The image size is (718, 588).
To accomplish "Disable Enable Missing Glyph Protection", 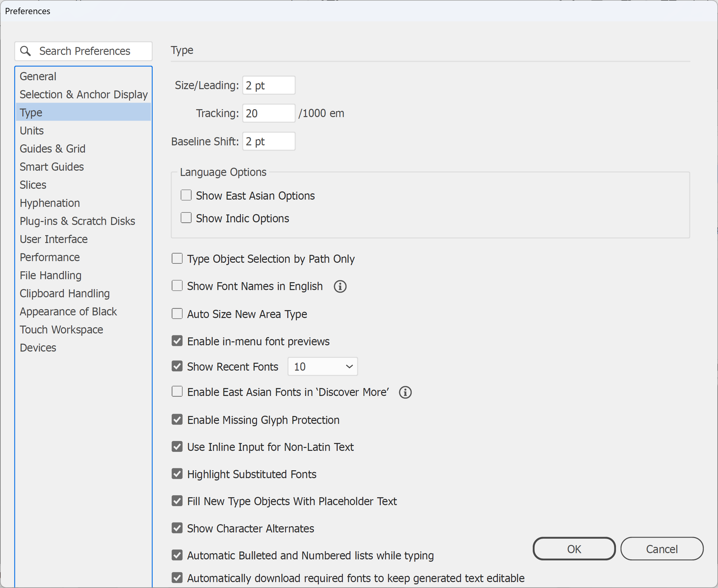I will click(x=177, y=420).
